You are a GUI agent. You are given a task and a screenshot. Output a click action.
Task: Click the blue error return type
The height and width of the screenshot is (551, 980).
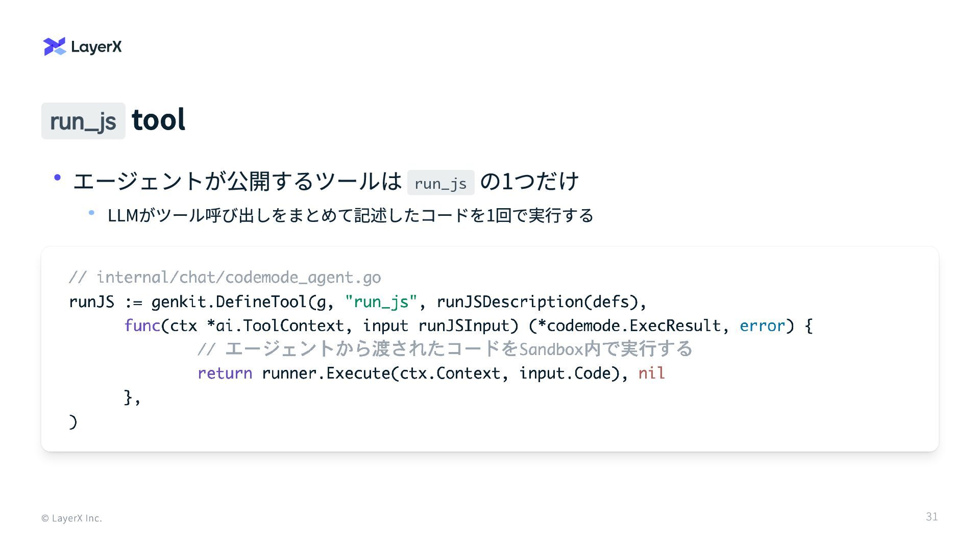coord(762,325)
